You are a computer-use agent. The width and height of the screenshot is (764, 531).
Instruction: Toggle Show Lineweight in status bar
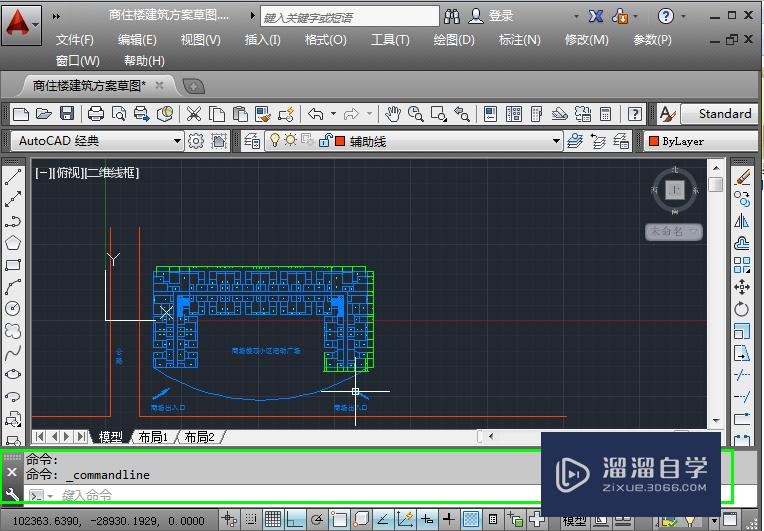pos(448,519)
